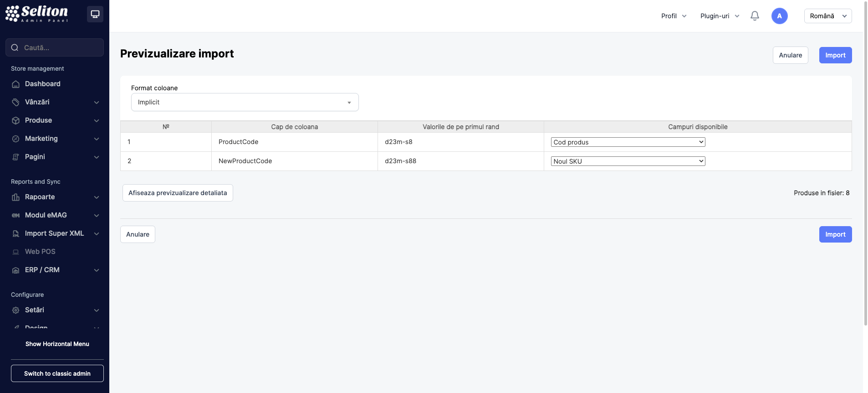Click 'Afiseaza previzualizare detaliata' button
868x393 pixels.
(x=178, y=193)
